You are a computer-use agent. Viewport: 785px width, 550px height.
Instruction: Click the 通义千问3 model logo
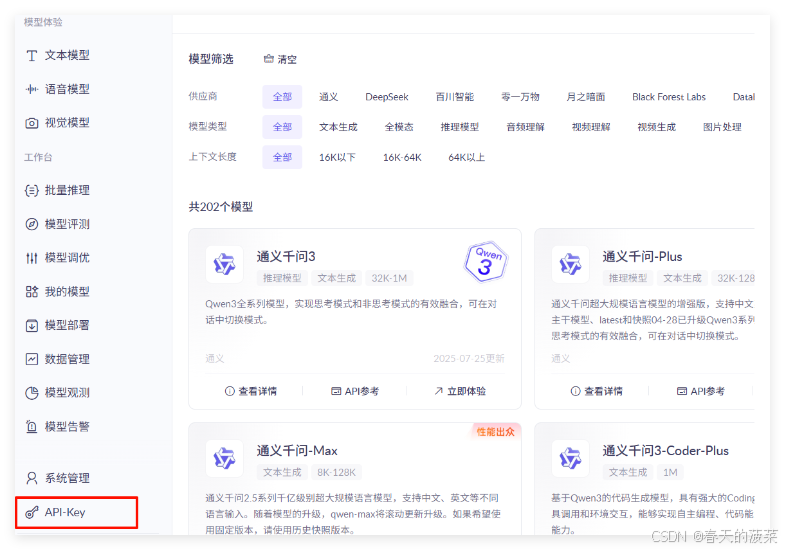point(224,264)
